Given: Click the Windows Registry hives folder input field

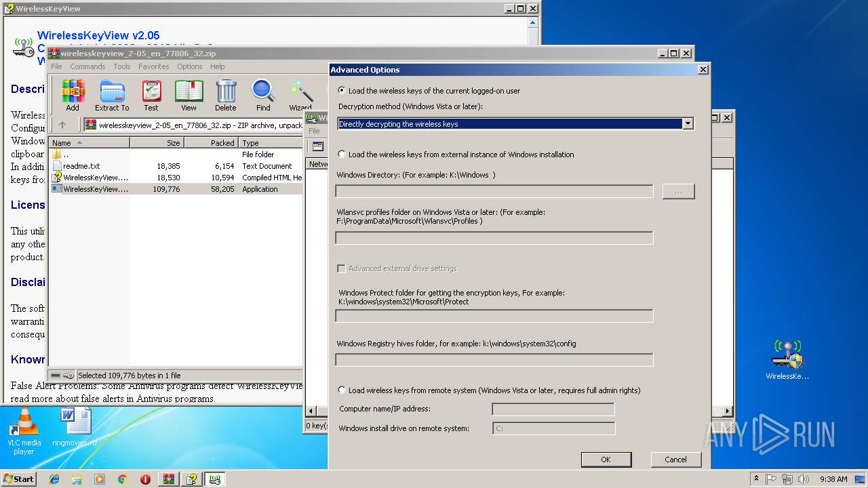Looking at the screenshot, I should (494, 360).
